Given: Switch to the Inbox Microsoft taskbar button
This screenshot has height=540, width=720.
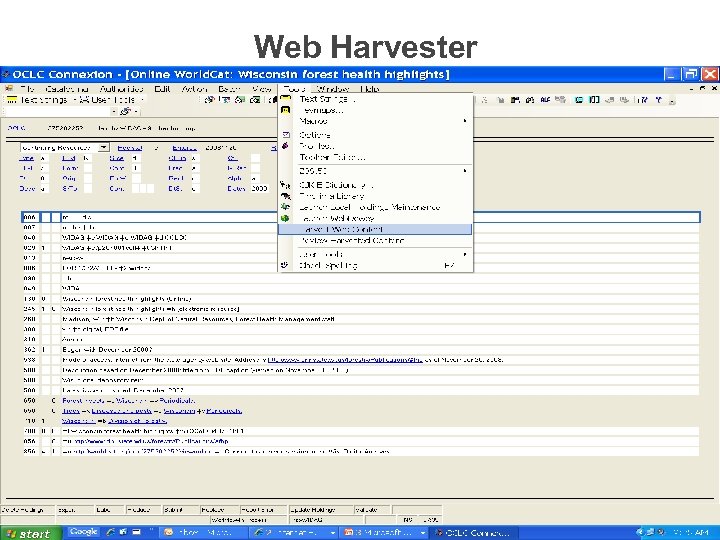Looking at the screenshot, I should pyautogui.click(x=203, y=533).
